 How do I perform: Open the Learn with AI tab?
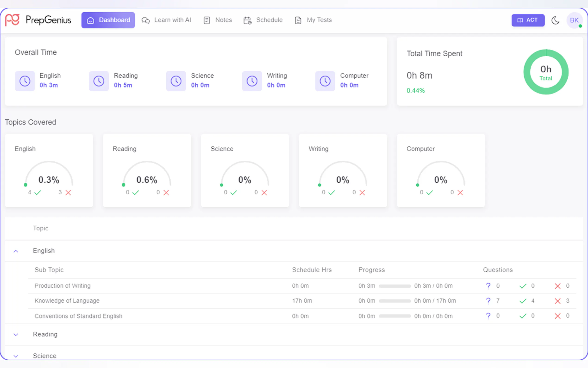pos(166,20)
